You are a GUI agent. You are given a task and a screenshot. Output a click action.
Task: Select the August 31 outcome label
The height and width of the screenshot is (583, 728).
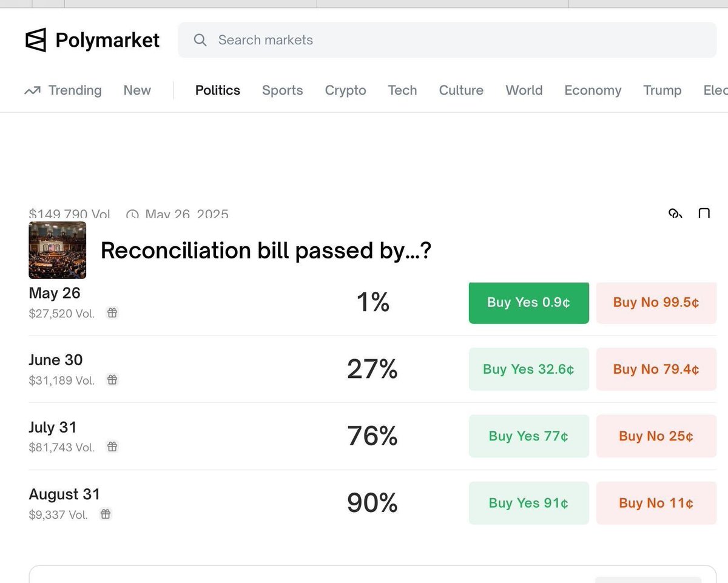click(64, 494)
